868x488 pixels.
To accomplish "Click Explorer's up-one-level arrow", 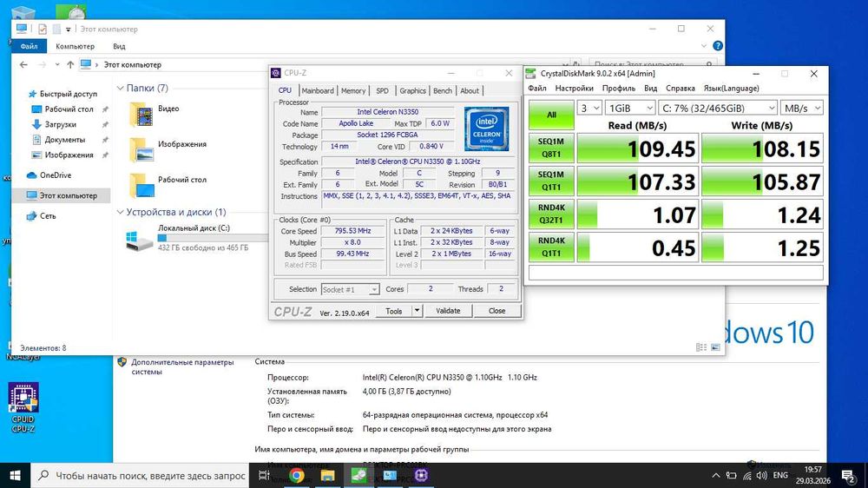I will (x=70, y=65).
